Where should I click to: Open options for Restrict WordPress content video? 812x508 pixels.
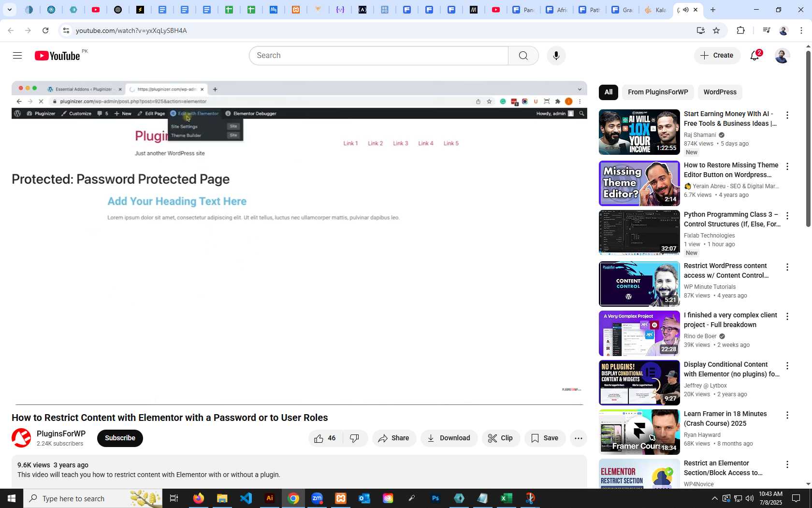787,267
